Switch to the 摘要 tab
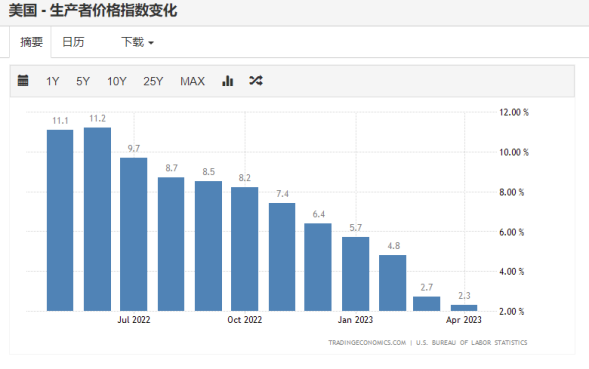Screen dimensions: 589x369 coord(31,42)
